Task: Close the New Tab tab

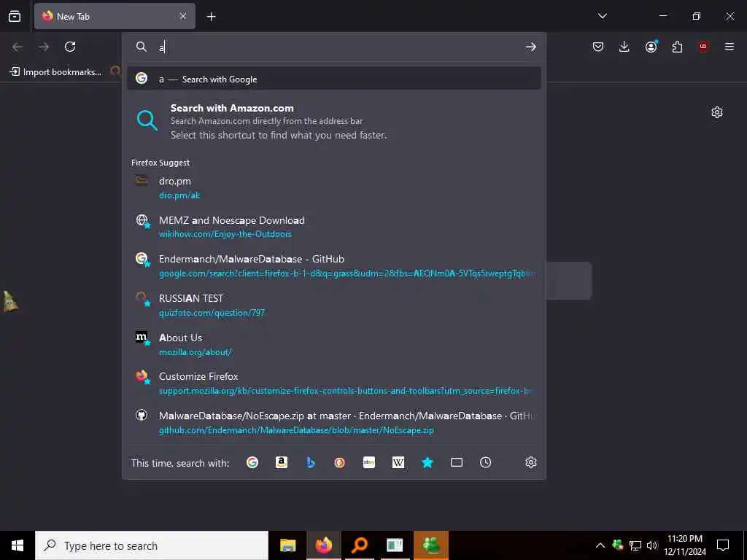Action: click(x=183, y=16)
